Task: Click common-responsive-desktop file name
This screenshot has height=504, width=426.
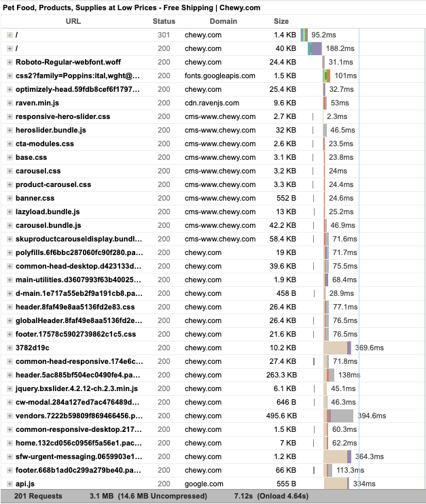Action: pos(79,430)
